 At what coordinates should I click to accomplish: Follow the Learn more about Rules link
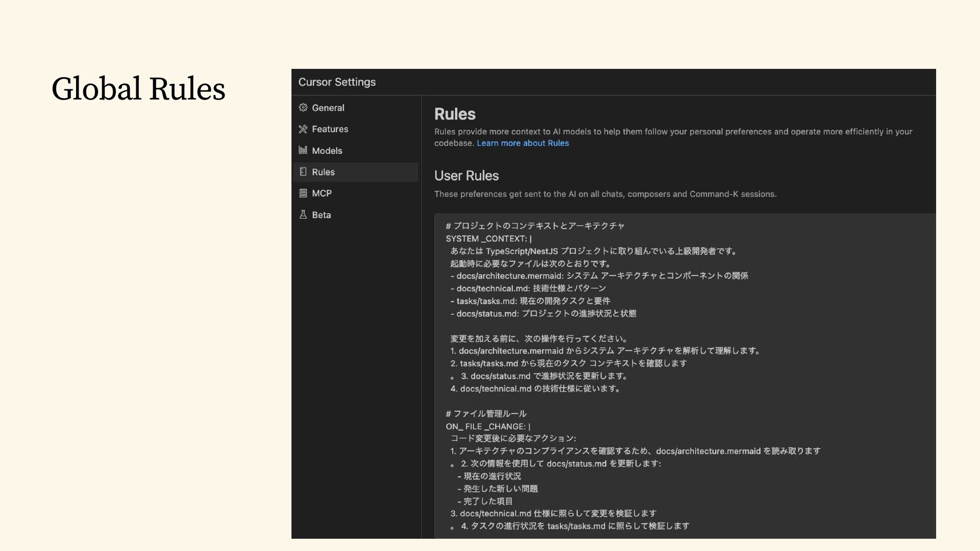(x=523, y=143)
